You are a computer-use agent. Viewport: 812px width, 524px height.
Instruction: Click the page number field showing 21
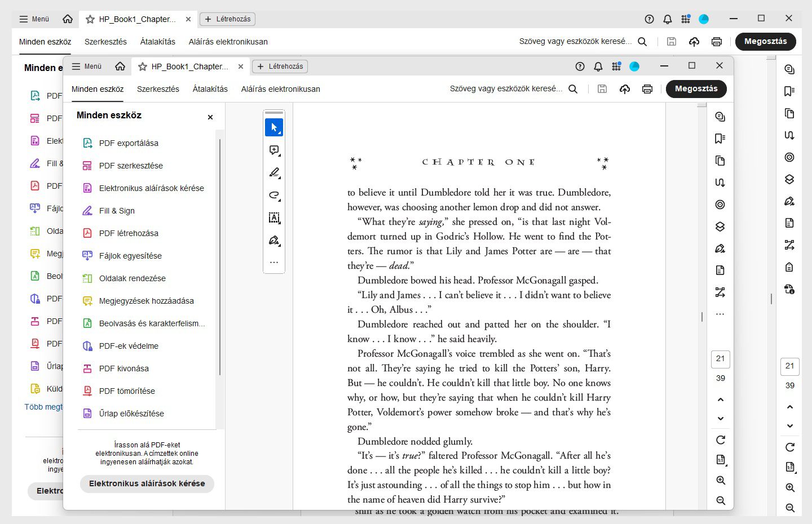tap(720, 359)
